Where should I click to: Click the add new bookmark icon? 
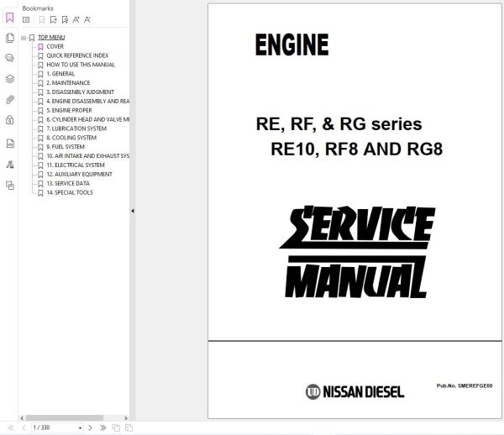(54, 20)
